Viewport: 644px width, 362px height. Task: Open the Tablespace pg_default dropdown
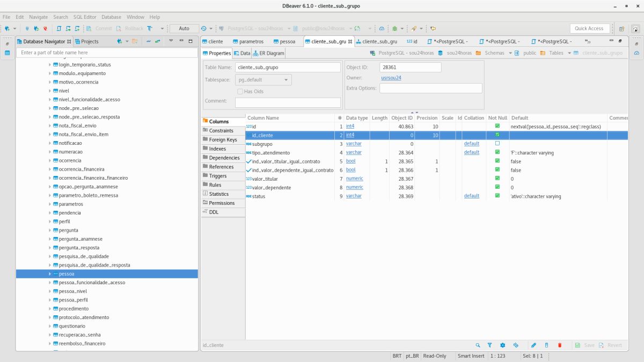(x=264, y=80)
